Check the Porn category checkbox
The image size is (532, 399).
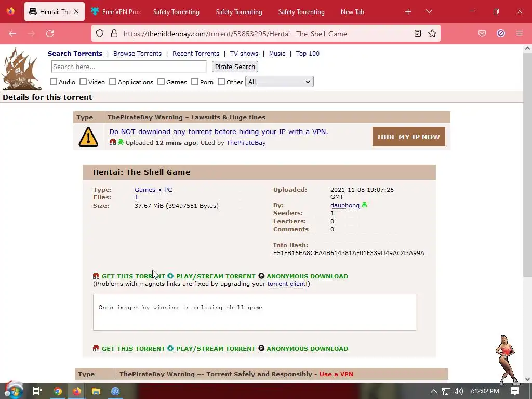(195, 82)
